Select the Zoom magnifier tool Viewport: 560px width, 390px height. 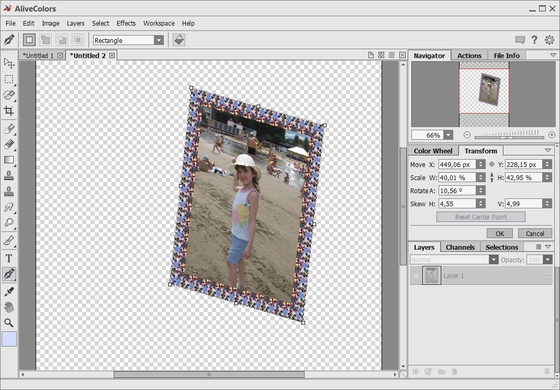pyautogui.click(x=9, y=323)
